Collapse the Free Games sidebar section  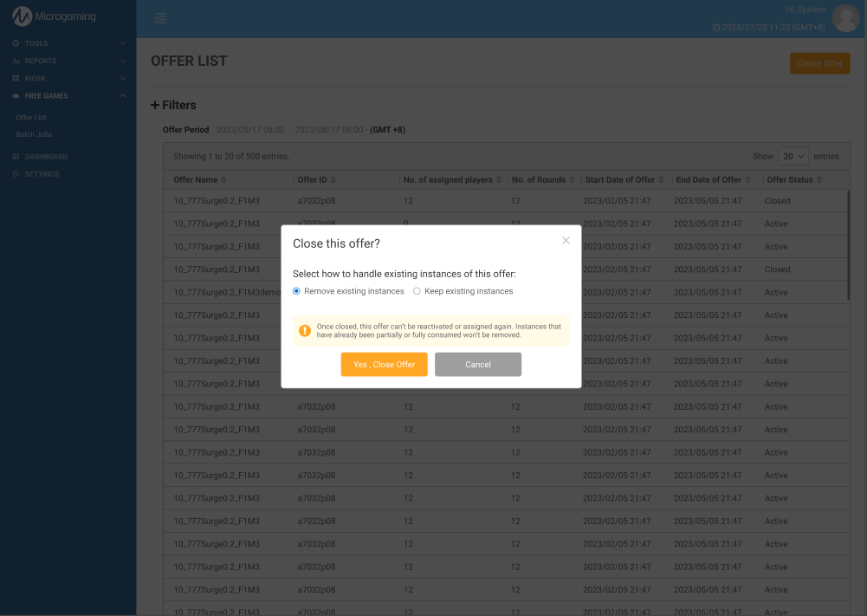point(122,96)
